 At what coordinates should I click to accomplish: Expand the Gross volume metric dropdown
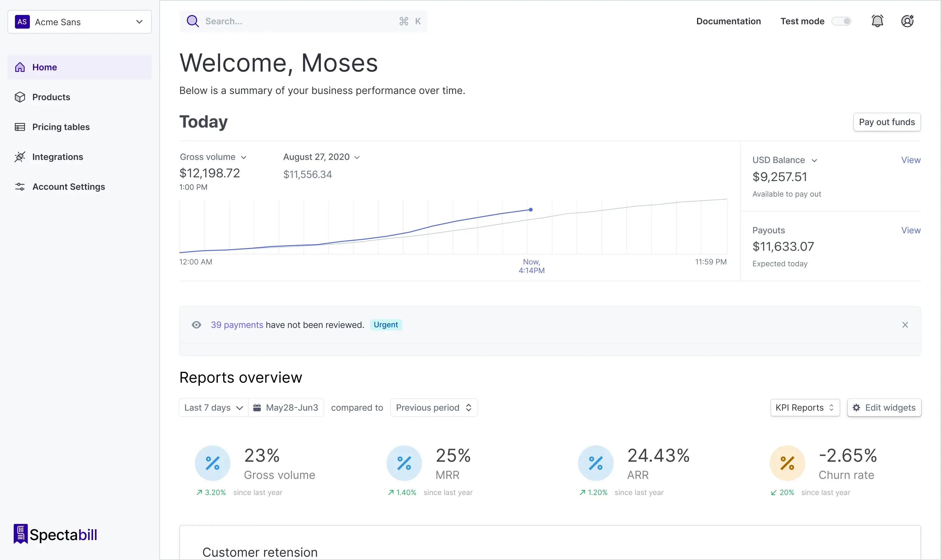click(x=213, y=157)
